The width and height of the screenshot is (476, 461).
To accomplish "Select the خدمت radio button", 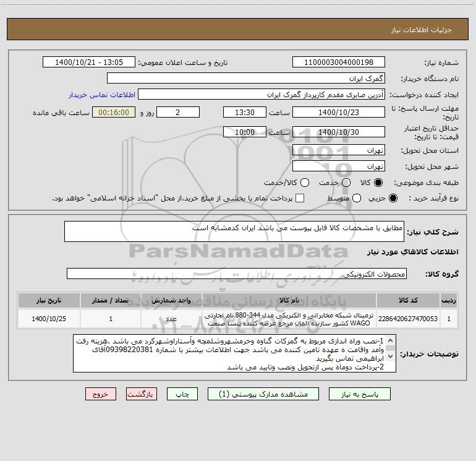I will (346, 183).
